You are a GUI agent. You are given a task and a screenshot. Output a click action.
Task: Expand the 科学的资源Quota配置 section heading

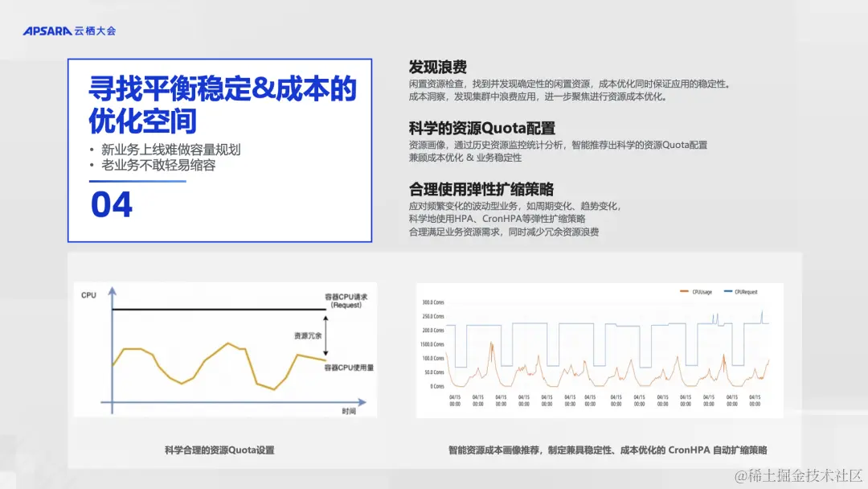[481, 128]
